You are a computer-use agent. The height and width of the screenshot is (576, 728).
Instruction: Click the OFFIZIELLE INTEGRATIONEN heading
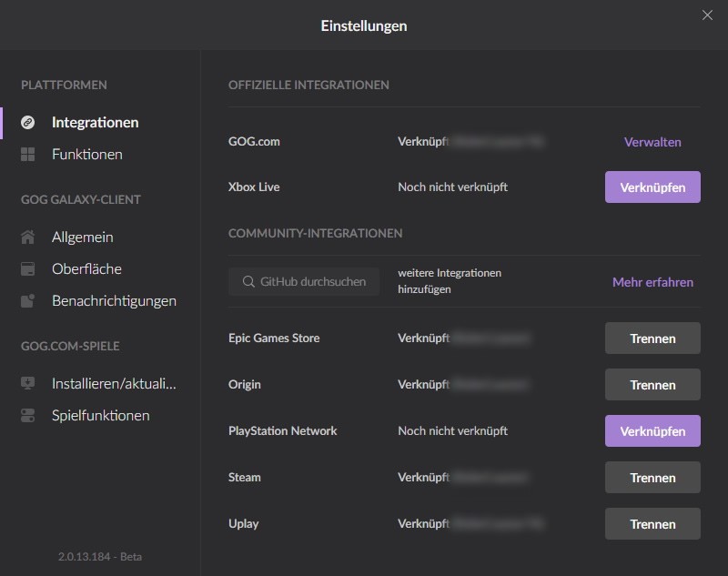click(x=308, y=85)
